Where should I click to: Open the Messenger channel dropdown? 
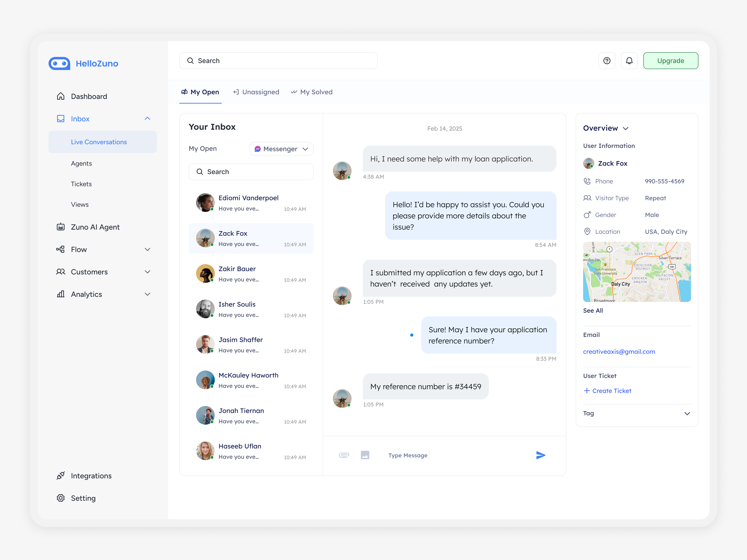pos(281,149)
